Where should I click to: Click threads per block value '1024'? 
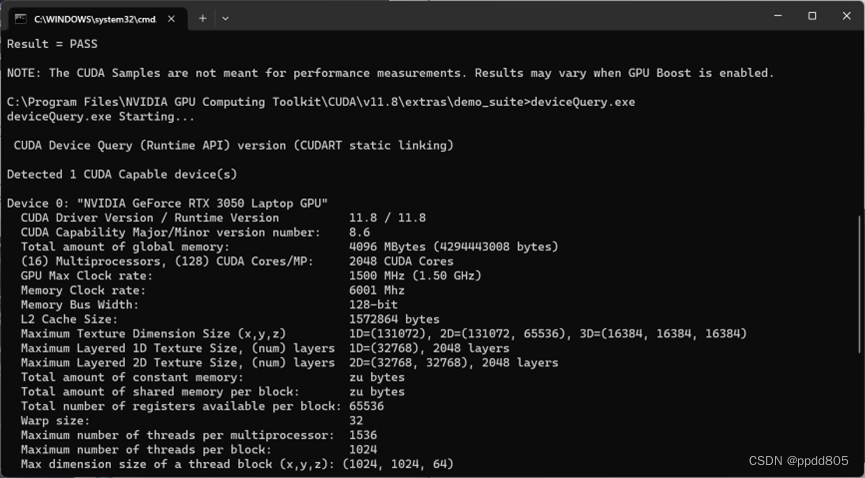tap(363, 449)
